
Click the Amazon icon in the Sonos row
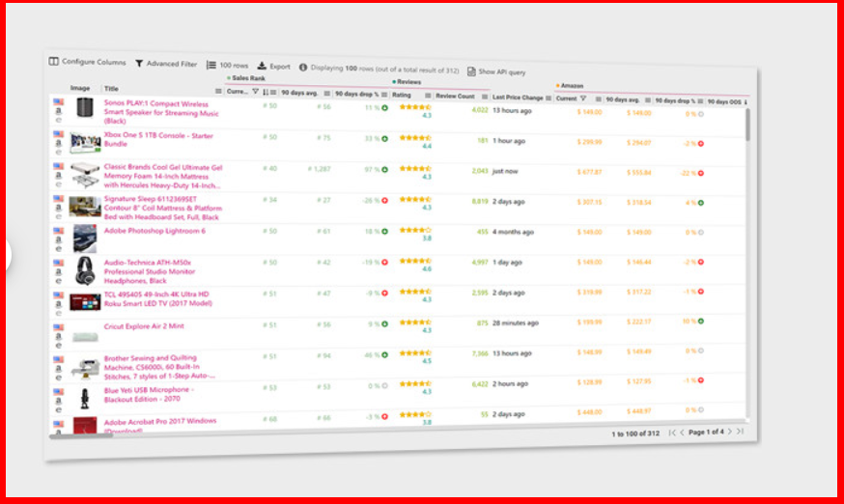58,111
